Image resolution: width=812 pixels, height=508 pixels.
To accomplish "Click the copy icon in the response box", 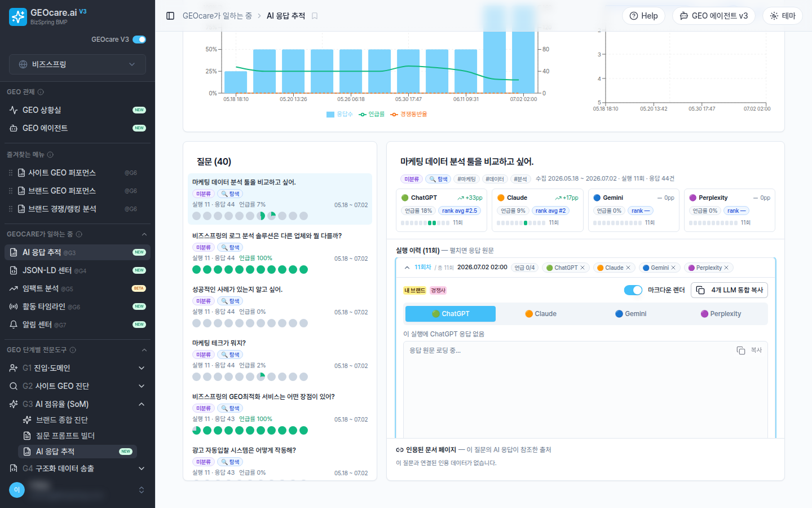I will pyautogui.click(x=741, y=351).
